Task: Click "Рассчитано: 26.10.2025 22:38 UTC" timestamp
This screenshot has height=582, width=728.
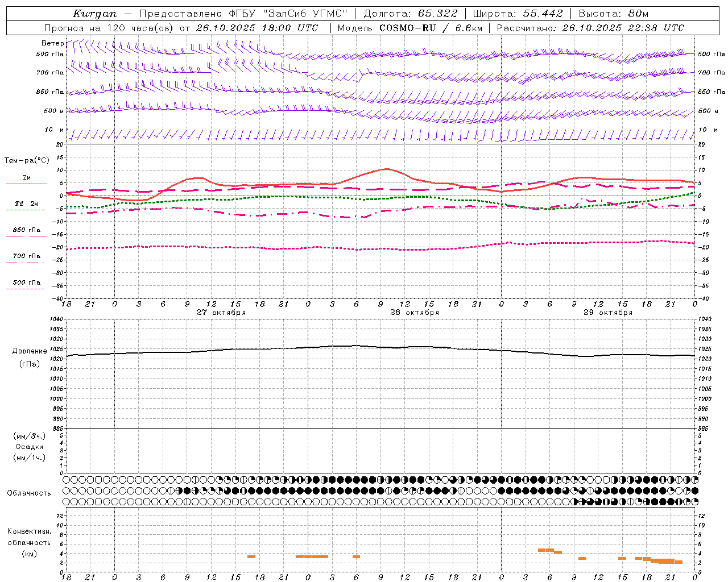Action: pyautogui.click(x=590, y=28)
